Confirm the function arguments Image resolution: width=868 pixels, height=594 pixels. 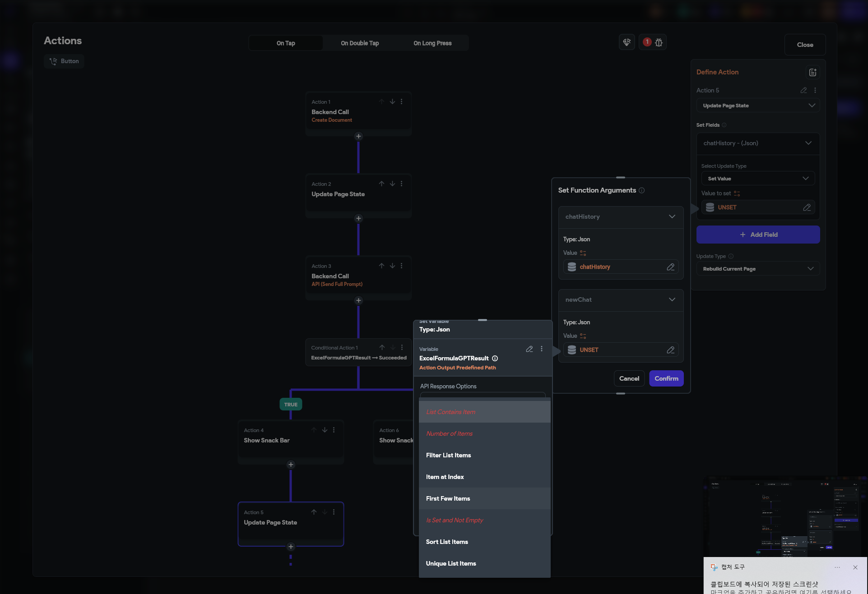[666, 378]
